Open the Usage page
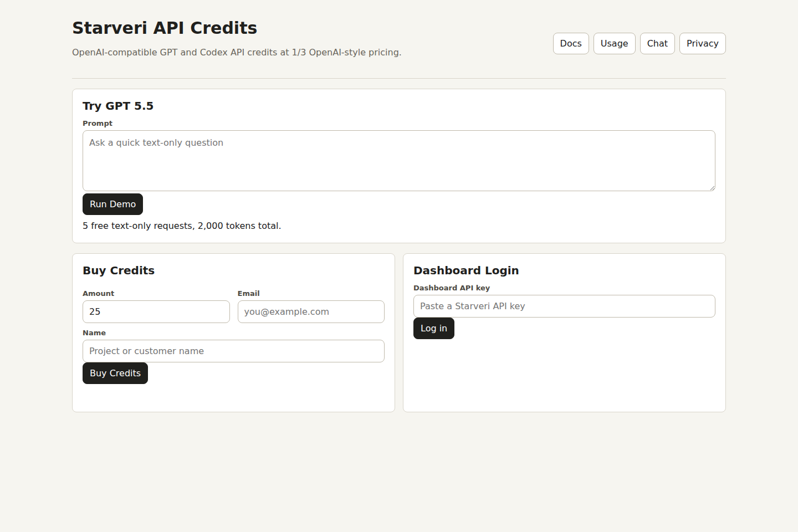 614,43
